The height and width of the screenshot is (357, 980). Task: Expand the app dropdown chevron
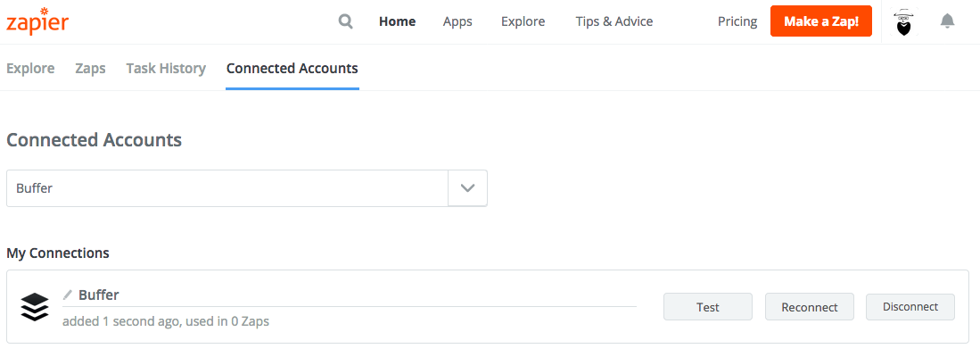pos(467,188)
